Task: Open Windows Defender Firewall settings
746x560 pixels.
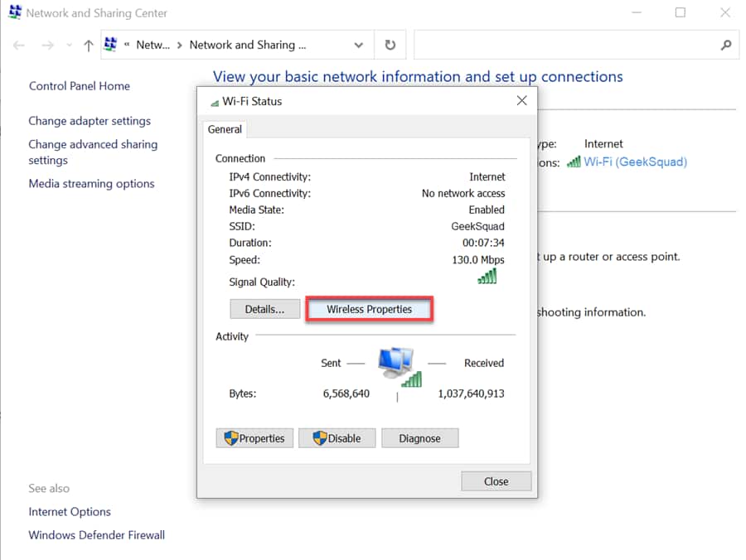Action: click(96, 535)
